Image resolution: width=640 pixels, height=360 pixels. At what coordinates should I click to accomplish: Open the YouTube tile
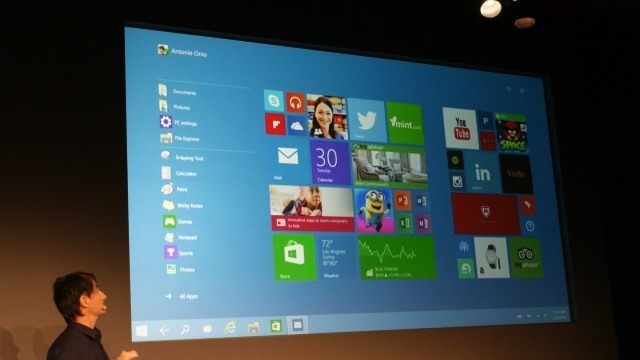point(460,129)
